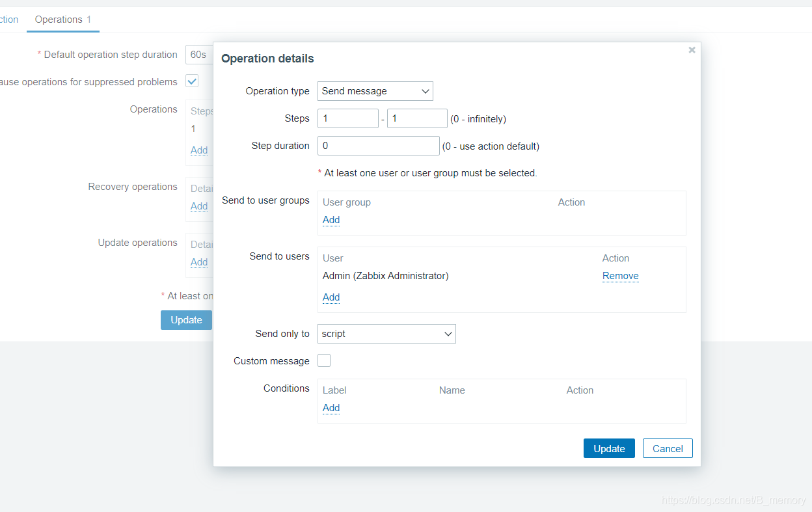Add an update operation in background form
Viewport: 812px width, 512px height.
199,262
